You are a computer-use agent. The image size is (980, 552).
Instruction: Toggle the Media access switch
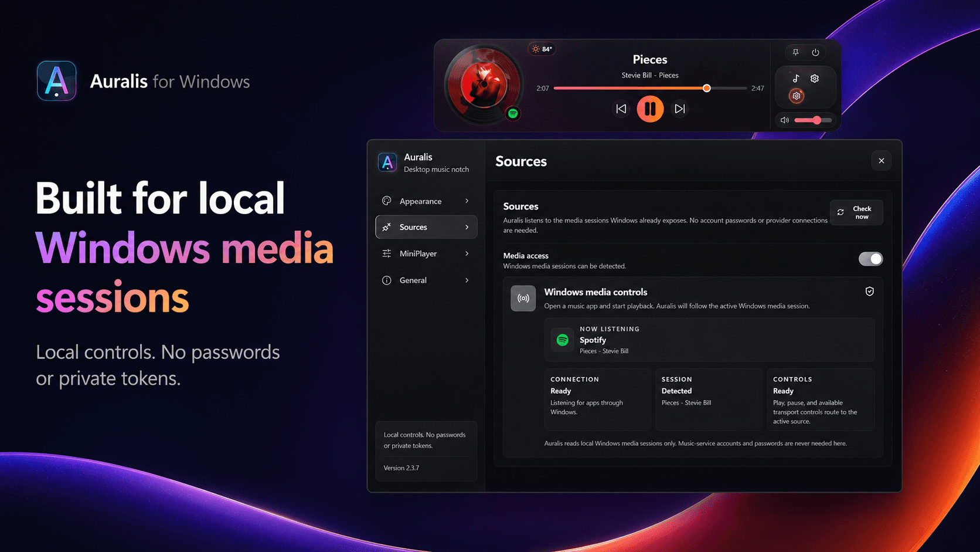click(x=870, y=259)
